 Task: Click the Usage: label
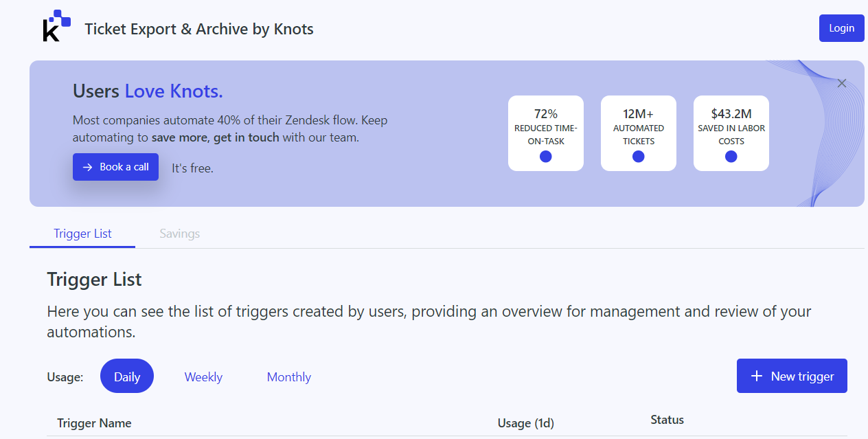[x=65, y=376]
